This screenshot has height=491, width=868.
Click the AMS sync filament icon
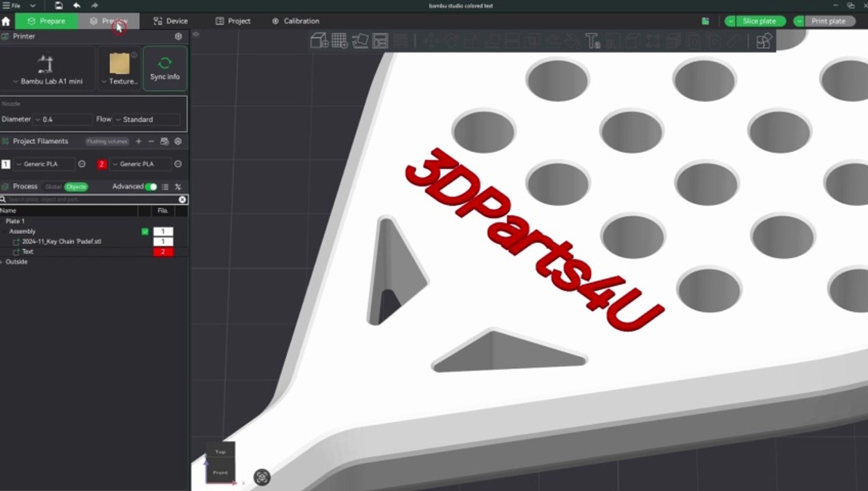coord(164,142)
